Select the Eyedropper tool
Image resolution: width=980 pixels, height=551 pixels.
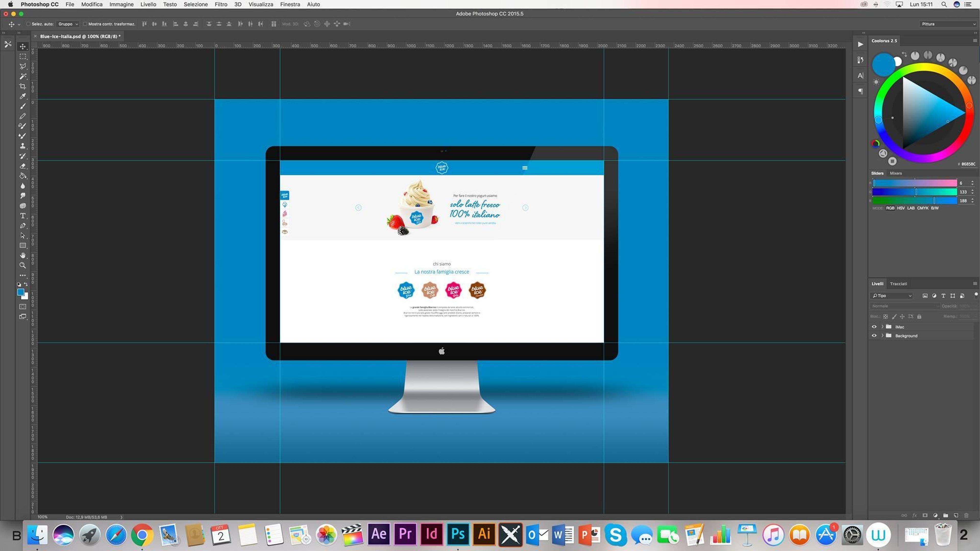pyautogui.click(x=23, y=96)
